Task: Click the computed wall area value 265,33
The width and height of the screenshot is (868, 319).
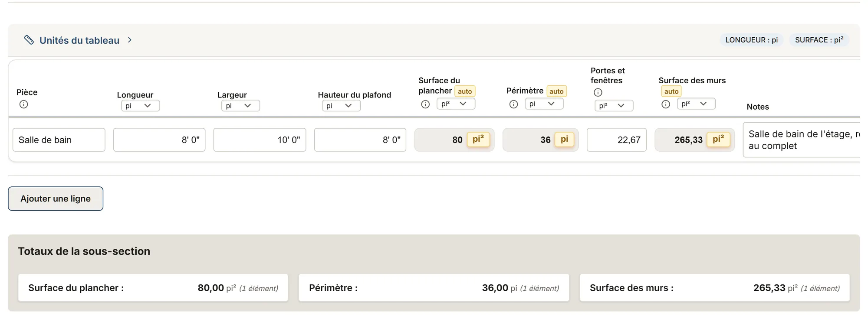Action: [x=688, y=140]
